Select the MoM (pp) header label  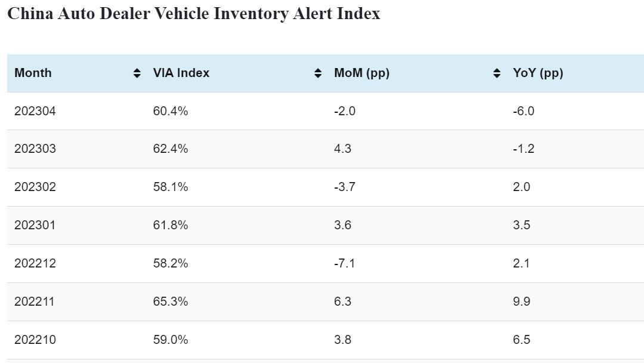(x=361, y=73)
